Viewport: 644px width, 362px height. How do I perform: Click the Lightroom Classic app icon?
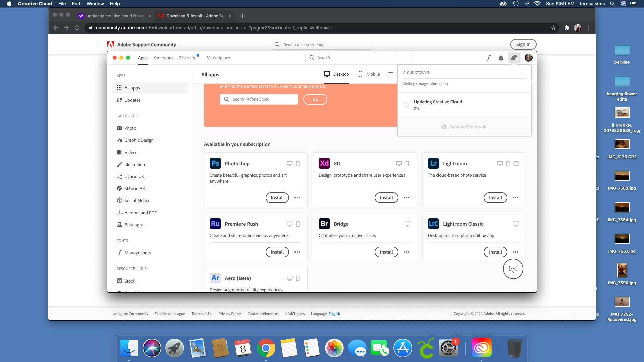(x=433, y=224)
